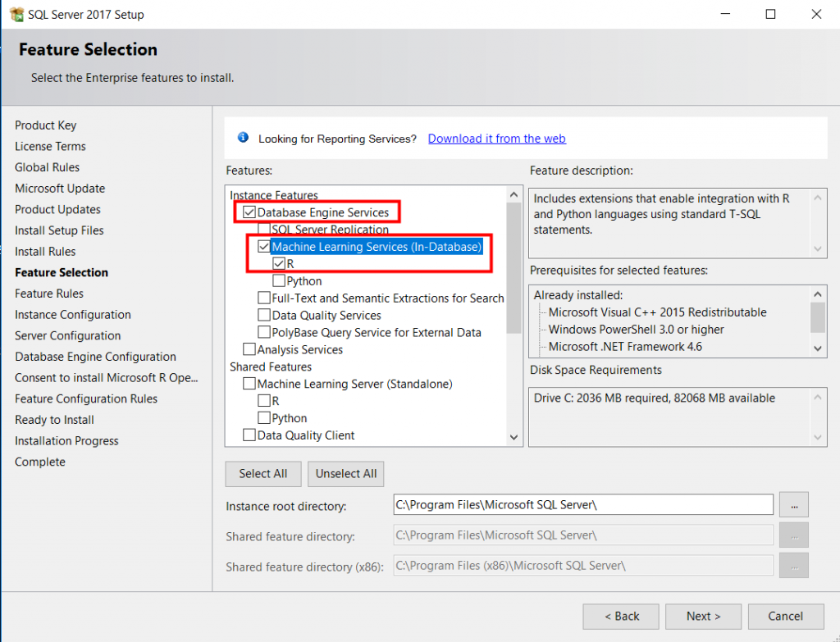Click the Already installed: prerequisites heading
840x642 pixels.
578,295
